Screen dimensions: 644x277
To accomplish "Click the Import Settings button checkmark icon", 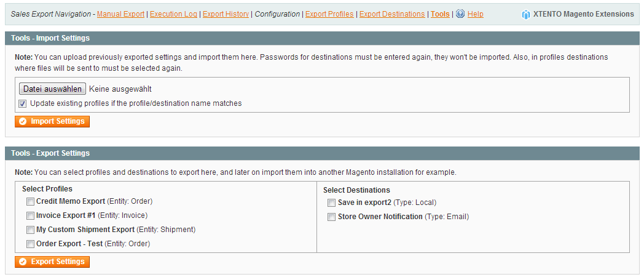I will (23, 122).
